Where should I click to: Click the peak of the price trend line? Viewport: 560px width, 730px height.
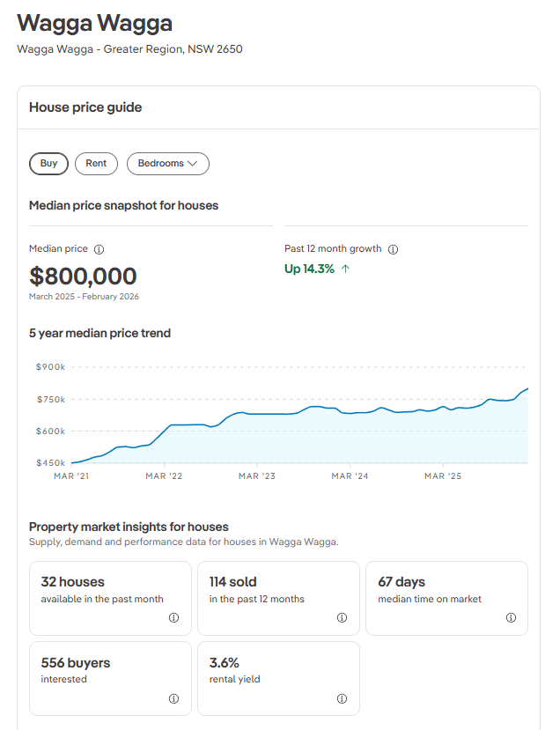(x=527, y=386)
